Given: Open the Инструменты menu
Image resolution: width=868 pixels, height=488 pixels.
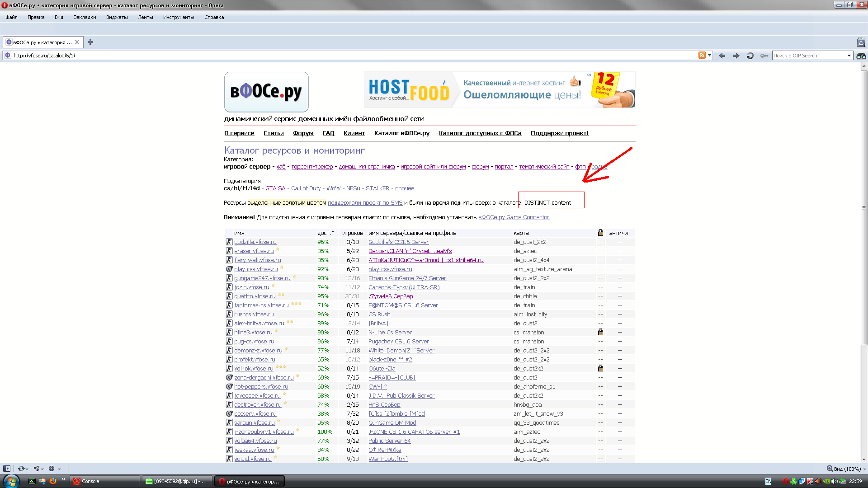Looking at the screenshot, I should [178, 17].
